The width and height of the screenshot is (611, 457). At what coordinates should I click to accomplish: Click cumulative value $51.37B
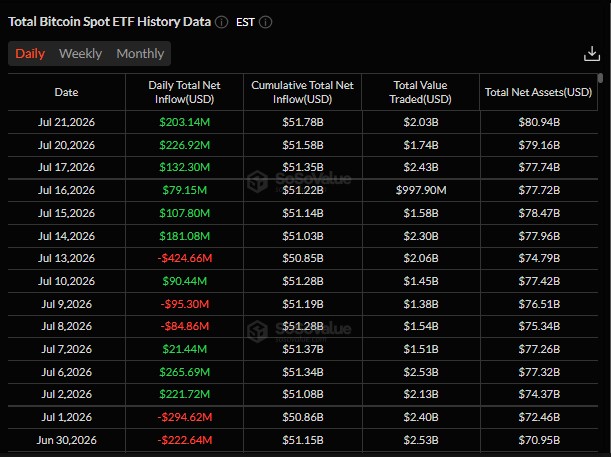tap(303, 349)
